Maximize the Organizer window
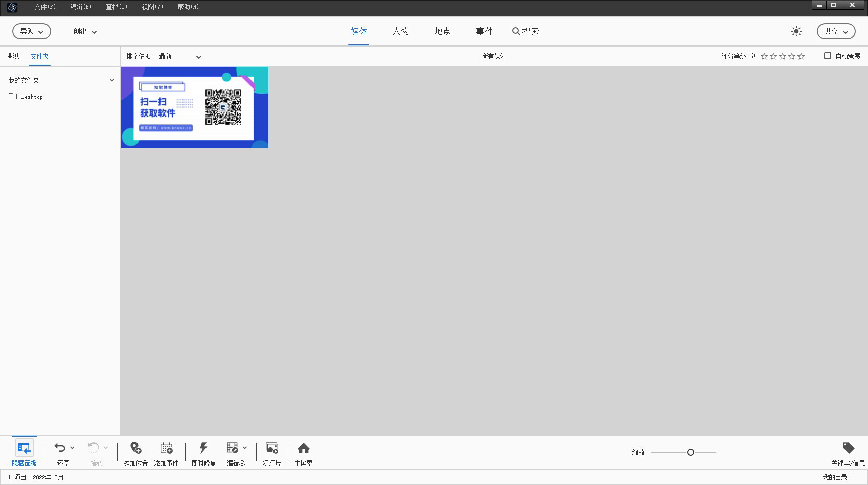868x485 pixels. pyautogui.click(x=834, y=5)
